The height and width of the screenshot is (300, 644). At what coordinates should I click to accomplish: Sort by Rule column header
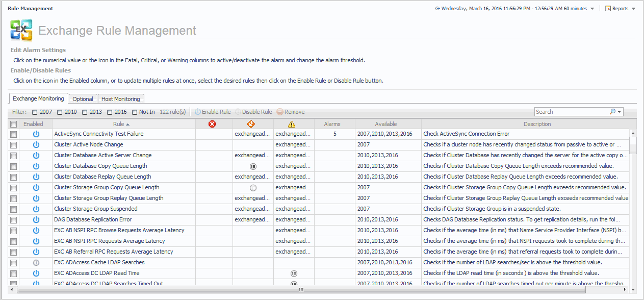coord(123,124)
